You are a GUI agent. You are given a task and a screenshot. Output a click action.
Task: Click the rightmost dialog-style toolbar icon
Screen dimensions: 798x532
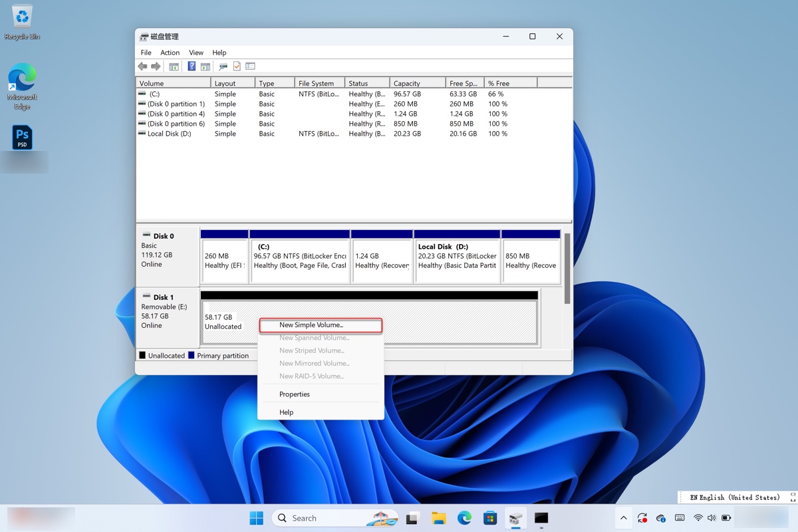click(x=250, y=66)
